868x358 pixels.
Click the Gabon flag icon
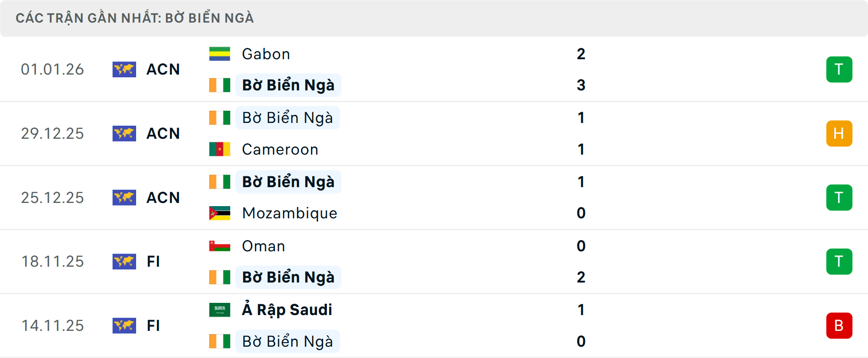(x=219, y=54)
